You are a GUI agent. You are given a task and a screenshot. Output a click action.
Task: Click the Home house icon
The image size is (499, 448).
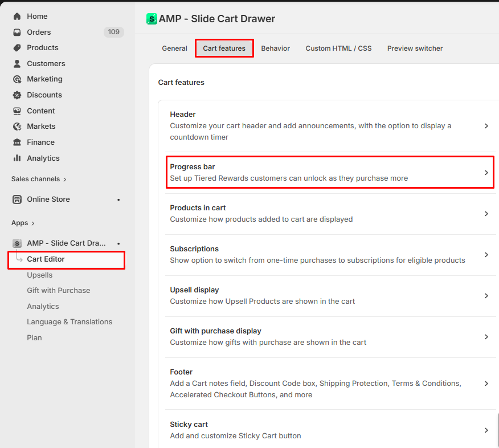click(17, 16)
